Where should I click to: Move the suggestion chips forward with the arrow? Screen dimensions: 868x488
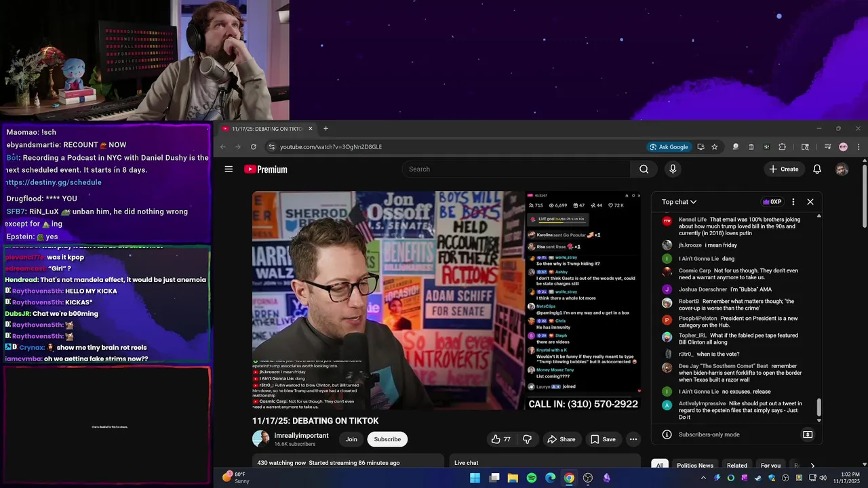point(812,466)
